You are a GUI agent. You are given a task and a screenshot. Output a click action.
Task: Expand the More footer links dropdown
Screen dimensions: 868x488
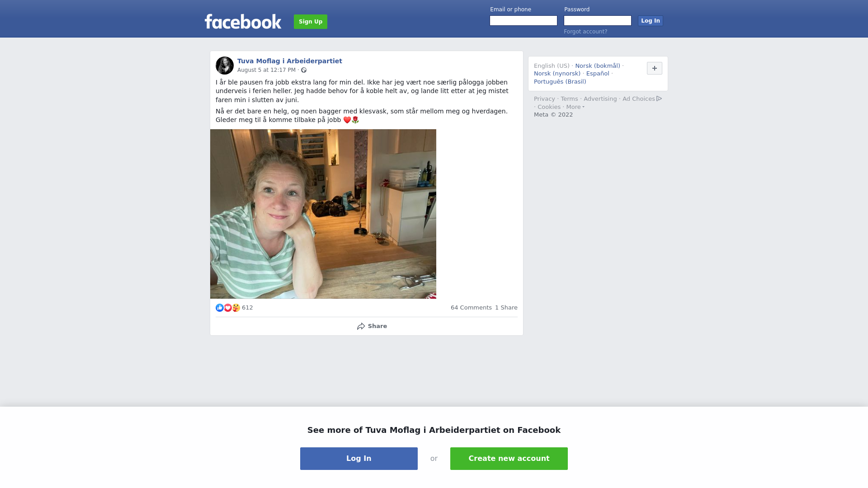pos(575,107)
